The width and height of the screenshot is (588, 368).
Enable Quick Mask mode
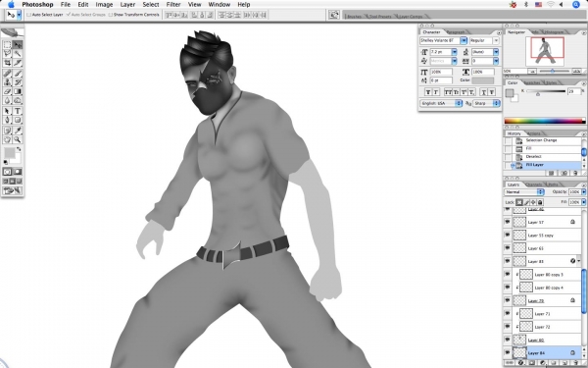(x=18, y=172)
